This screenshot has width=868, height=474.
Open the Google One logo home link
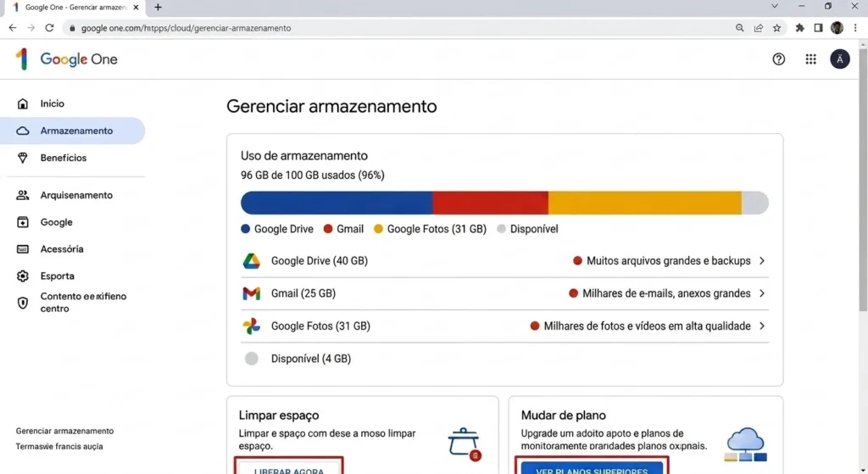66,59
